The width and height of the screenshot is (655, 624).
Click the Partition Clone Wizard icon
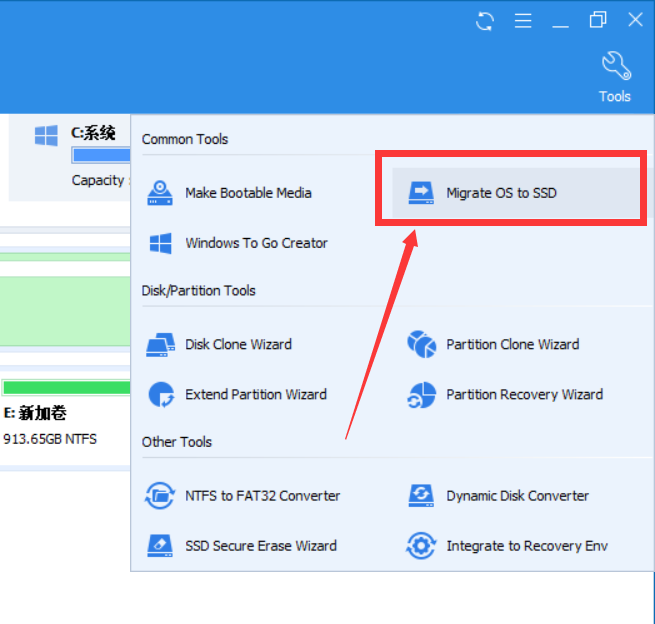click(x=421, y=344)
